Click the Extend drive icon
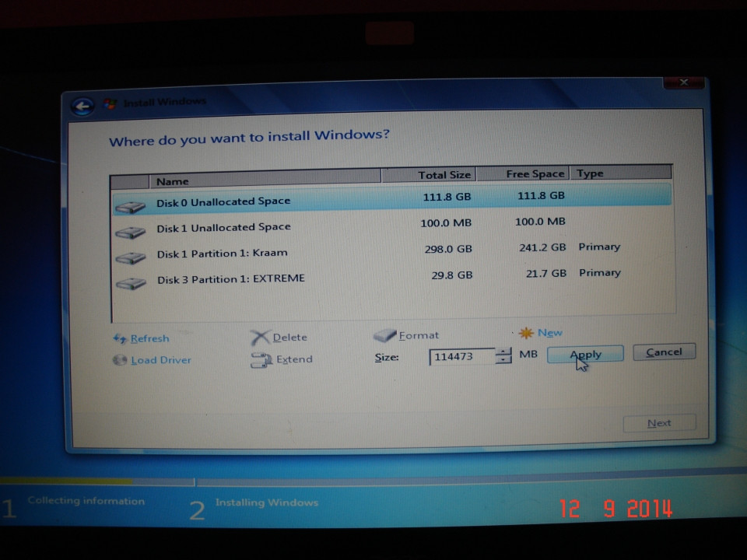The height and width of the screenshot is (560, 747). 261,360
